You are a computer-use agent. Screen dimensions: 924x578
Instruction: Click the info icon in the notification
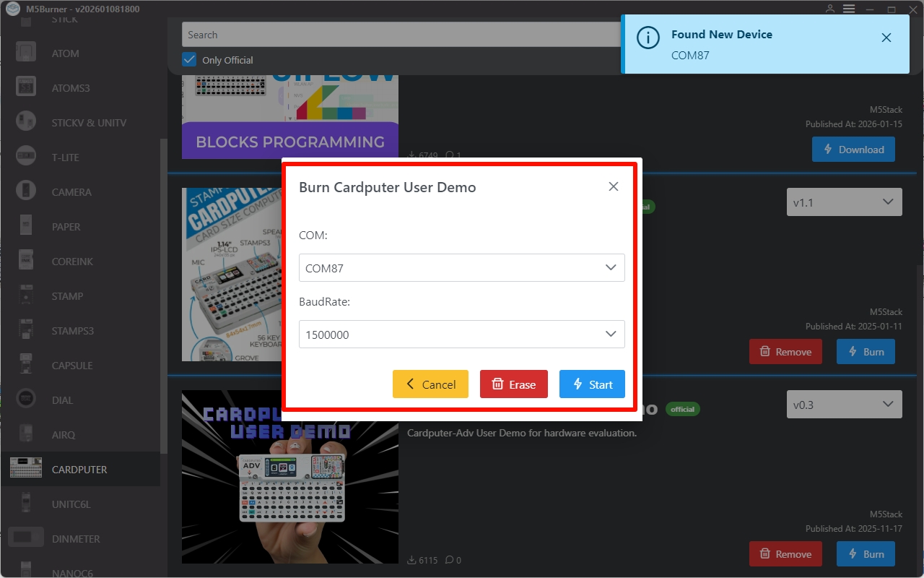pyautogui.click(x=648, y=38)
